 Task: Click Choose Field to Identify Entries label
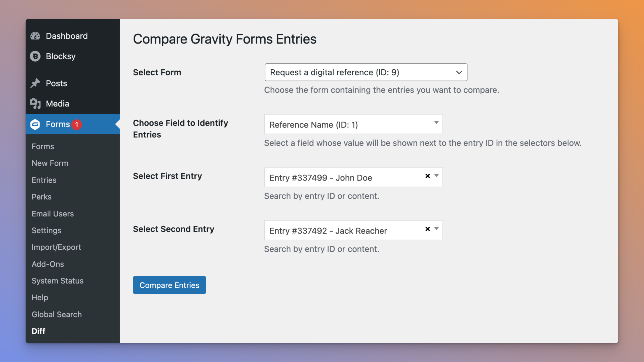[x=181, y=129]
